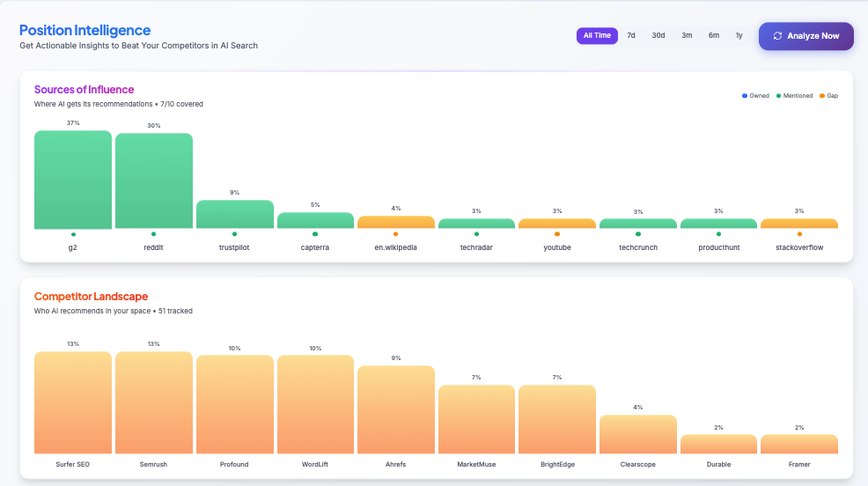Click the orange dot under en.wikipedia
This screenshot has width=868, height=486.
pos(396,234)
